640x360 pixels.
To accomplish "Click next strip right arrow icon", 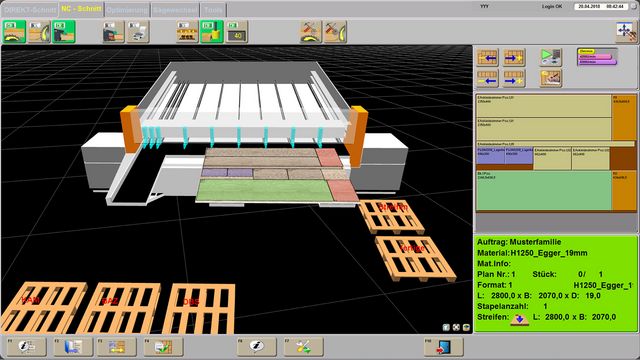I will pyautogui.click(x=514, y=79).
